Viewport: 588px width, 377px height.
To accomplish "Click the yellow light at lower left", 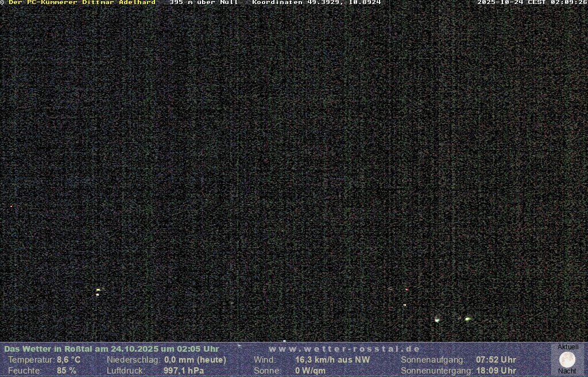I will [98, 291].
